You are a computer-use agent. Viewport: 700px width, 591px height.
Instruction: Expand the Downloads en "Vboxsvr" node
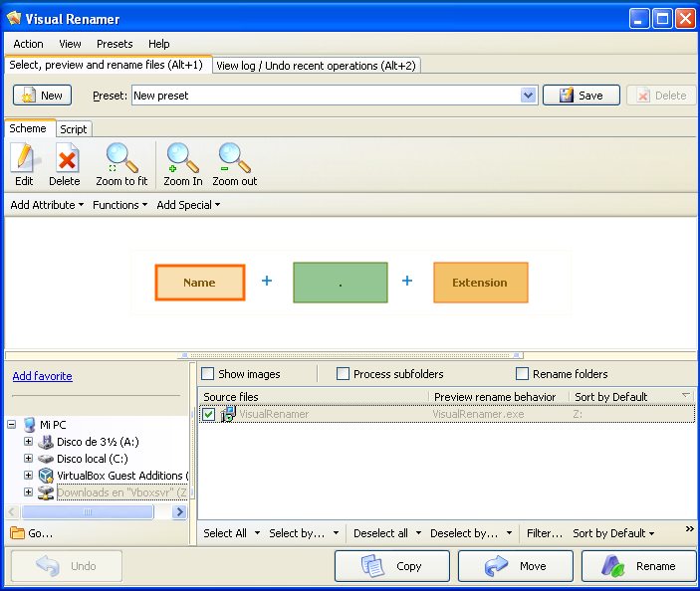click(28, 492)
